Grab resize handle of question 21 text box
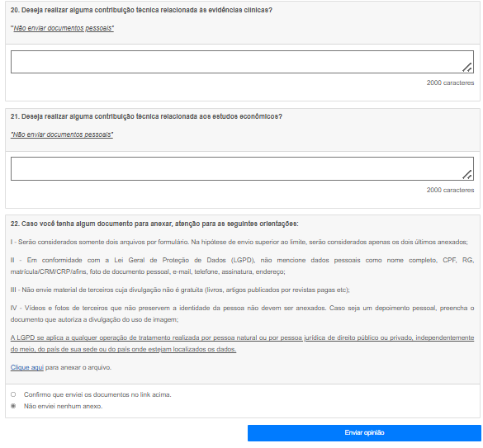The height and width of the screenshot is (448, 483). (467, 174)
